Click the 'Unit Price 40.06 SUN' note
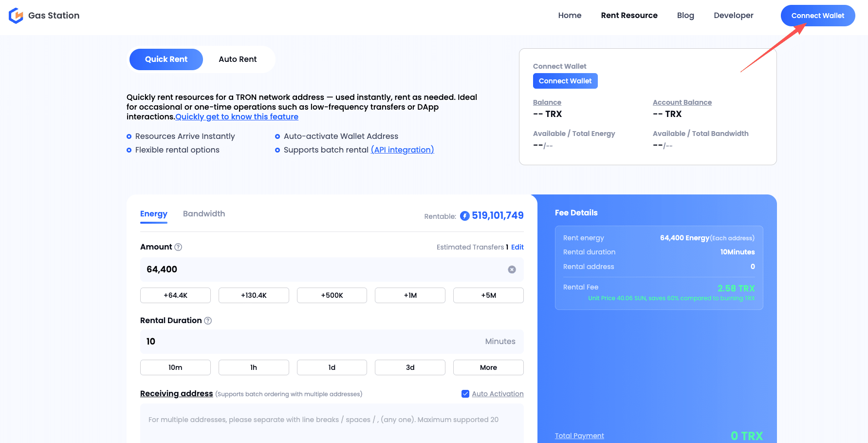The width and height of the screenshot is (868, 443). (671, 298)
